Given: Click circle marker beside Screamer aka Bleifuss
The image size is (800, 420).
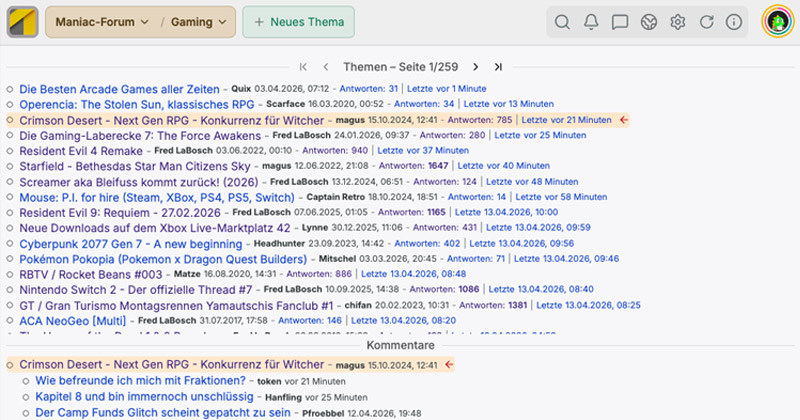Looking at the screenshot, I should point(10,182).
